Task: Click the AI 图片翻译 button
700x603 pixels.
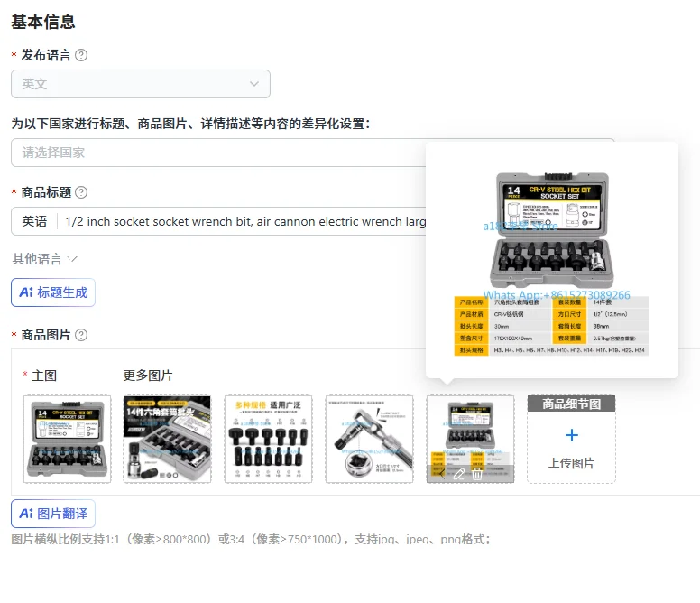Action: [x=53, y=514]
